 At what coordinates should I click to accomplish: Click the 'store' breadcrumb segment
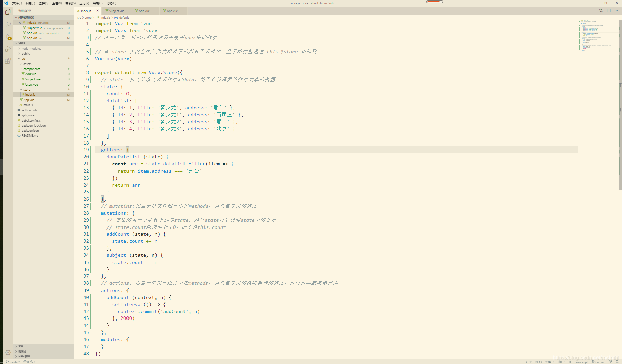tap(88, 18)
